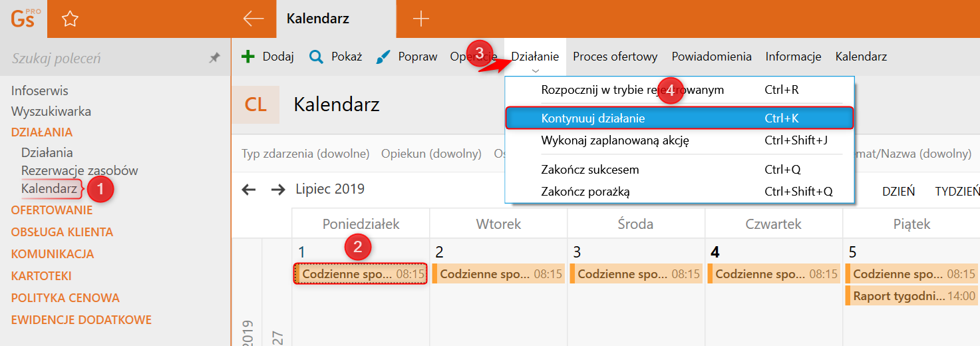
Task: Go back using the left arrow icon
Action: [x=253, y=19]
